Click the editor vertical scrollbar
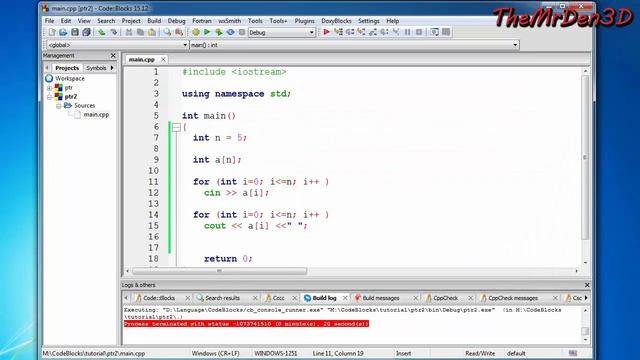This screenshot has height=360, width=640. tap(585, 158)
